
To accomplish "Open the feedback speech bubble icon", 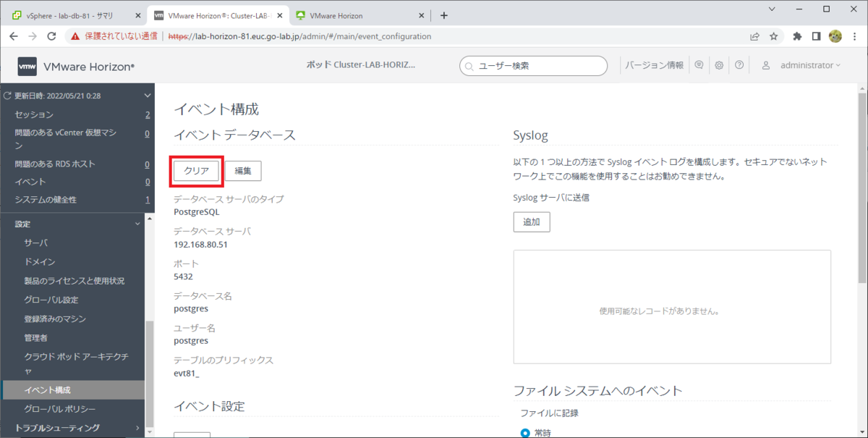I will click(x=699, y=64).
